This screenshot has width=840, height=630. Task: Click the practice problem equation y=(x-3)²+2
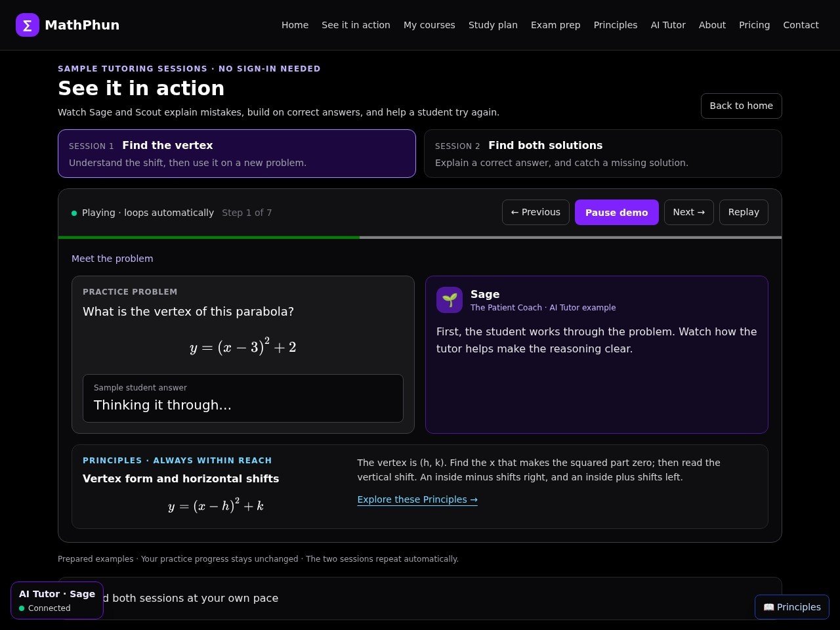(243, 345)
